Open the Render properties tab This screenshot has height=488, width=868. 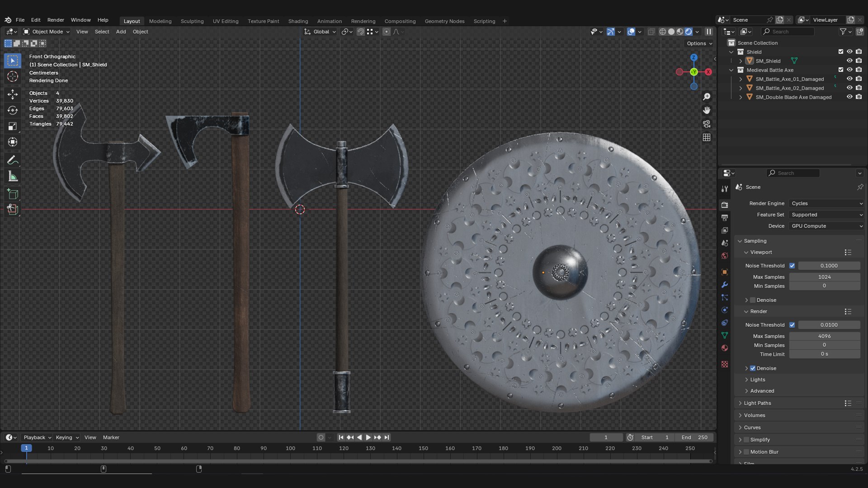725,205
